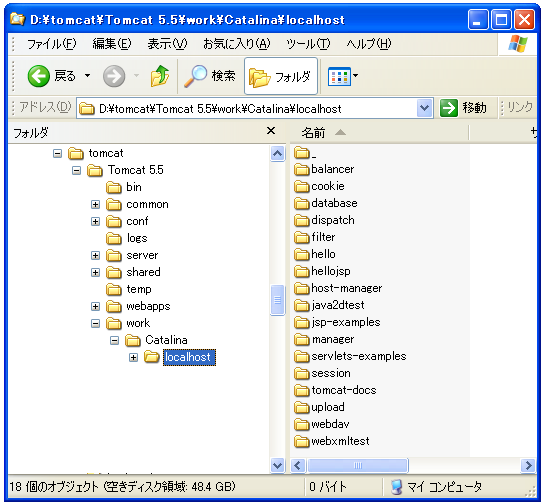
Task: Open the Back history dropdown arrow
Action: point(87,75)
